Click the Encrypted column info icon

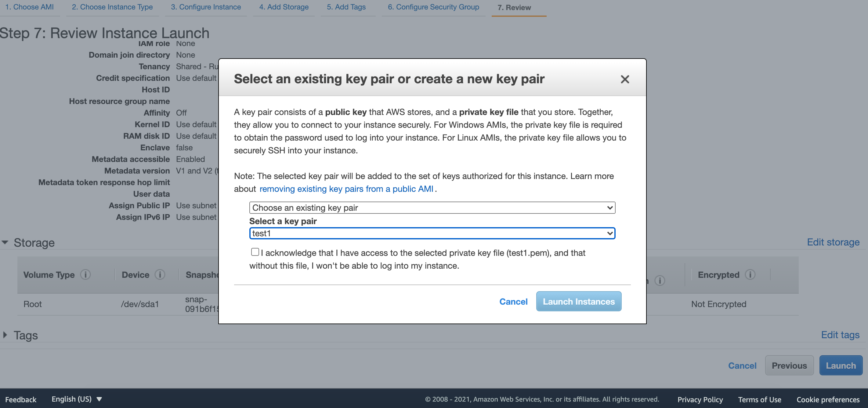pyautogui.click(x=750, y=275)
